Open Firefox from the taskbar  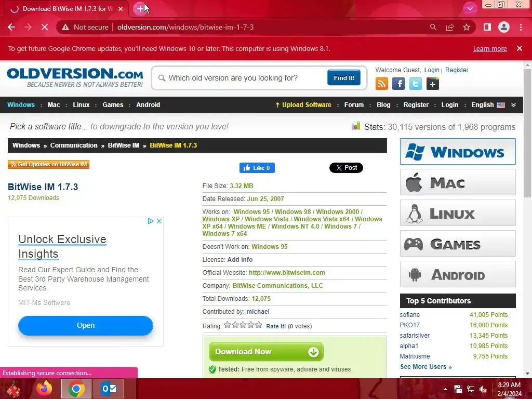point(44,389)
